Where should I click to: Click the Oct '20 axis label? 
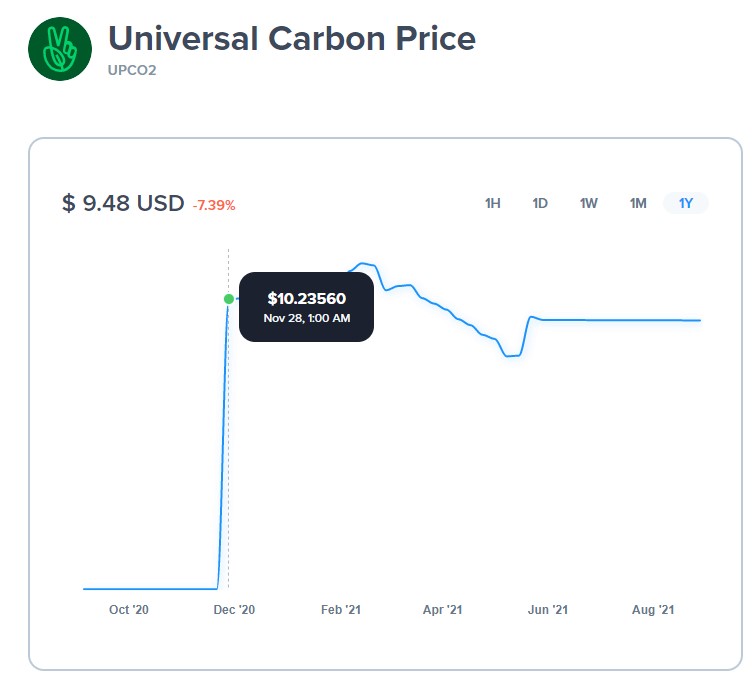[x=129, y=610]
